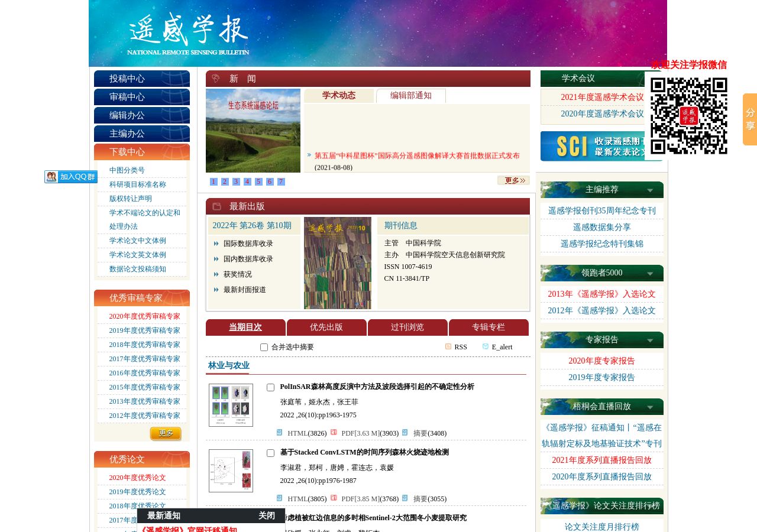The image size is (757, 532).
Task: Click abstract icon for Stacked ConvLSTM article
Action: point(405,498)
